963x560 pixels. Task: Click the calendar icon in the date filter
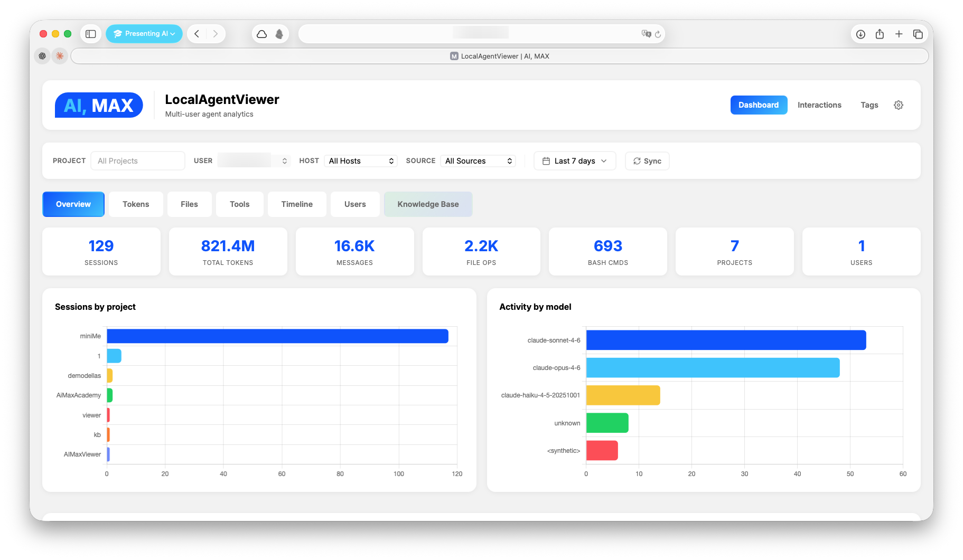(x=547, y=160)
